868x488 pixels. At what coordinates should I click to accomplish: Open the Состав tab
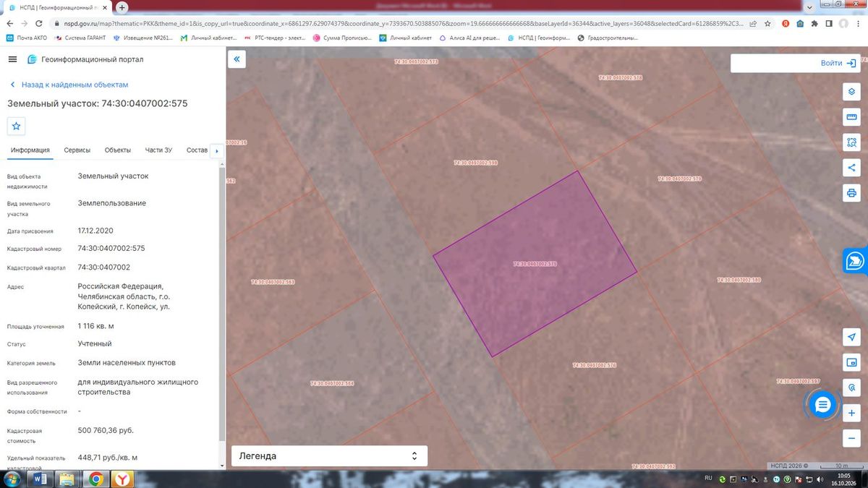pos(197,150)
